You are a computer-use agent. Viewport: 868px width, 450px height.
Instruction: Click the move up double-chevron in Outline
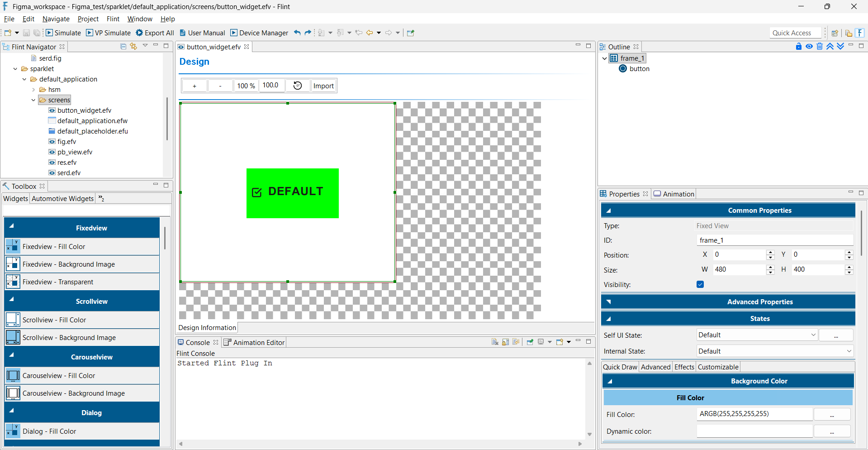pyautogui.click(x=830, y=46)
